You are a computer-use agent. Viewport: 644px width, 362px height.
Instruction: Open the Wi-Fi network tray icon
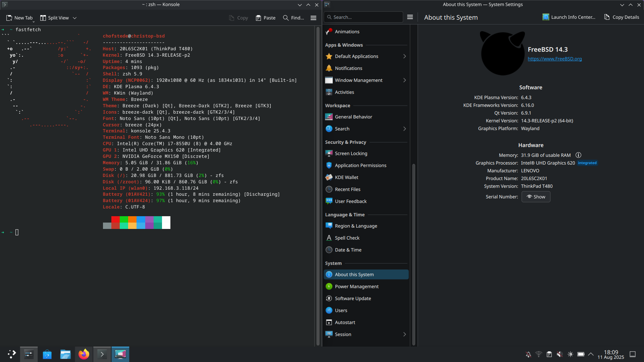point(539,354)
